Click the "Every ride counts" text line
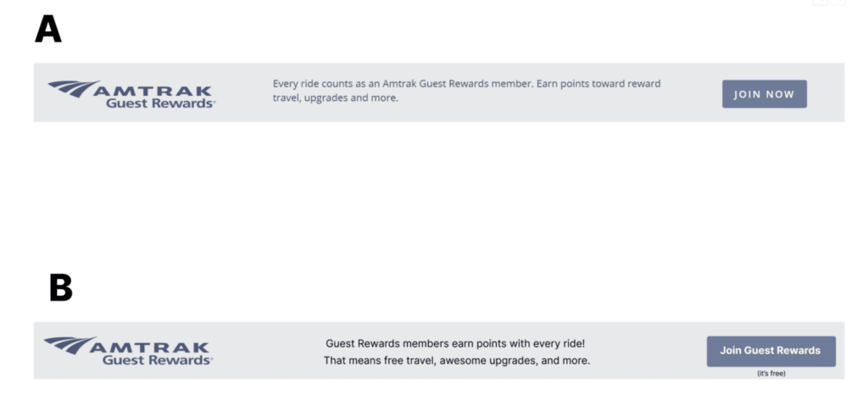This screenshot has width=868, height=417. (x=466, y=83)
